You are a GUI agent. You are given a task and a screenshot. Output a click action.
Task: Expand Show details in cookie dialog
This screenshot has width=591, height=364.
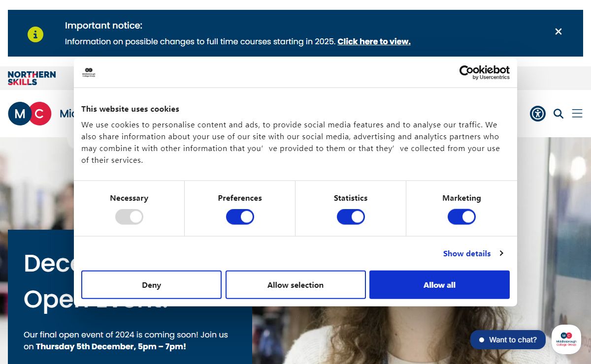tap(473, 253)
